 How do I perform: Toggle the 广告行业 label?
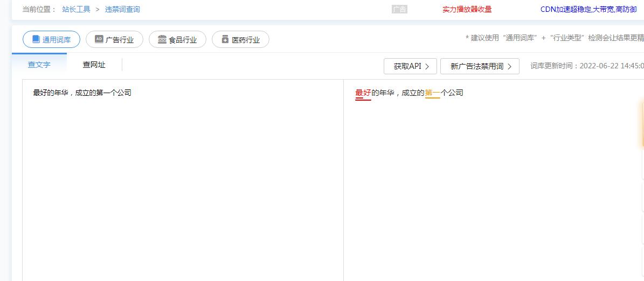coord(120,40)
